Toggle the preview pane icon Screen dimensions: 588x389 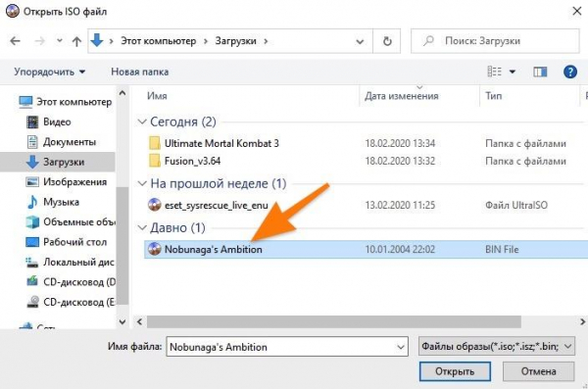click(x=540, y=72)
